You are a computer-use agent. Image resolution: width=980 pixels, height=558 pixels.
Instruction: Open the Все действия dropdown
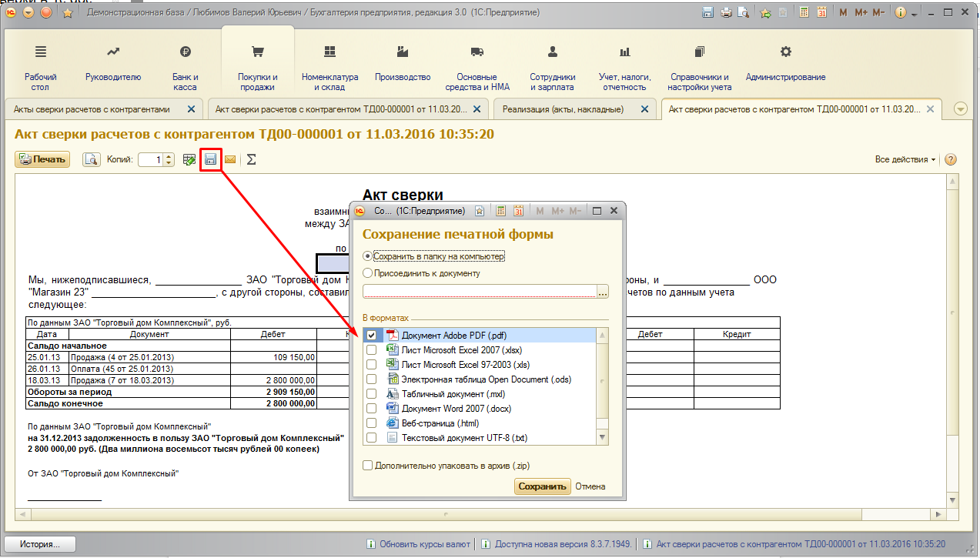click(x=905, y=159)
